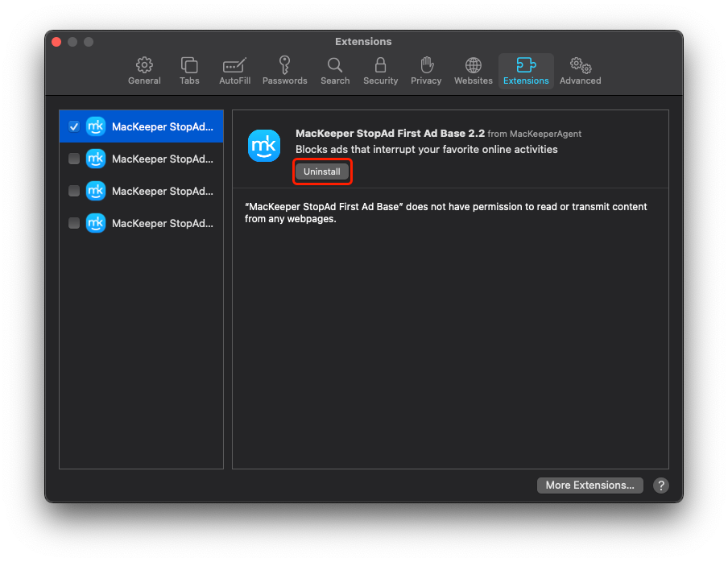728x562 pixels.
Task: Open the Websites globe preferences pane
Action: pos(473,71)
